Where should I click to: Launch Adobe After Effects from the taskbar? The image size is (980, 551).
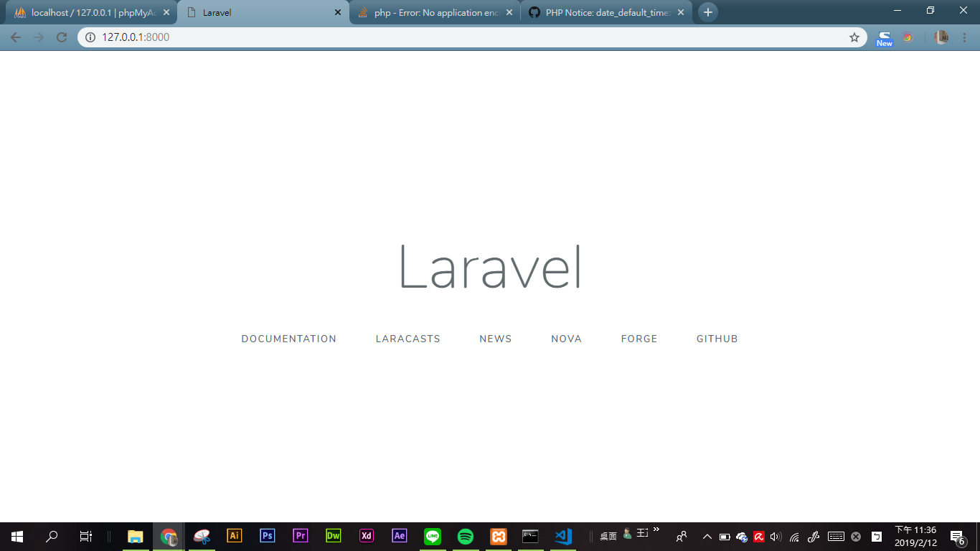click(400, 536)
